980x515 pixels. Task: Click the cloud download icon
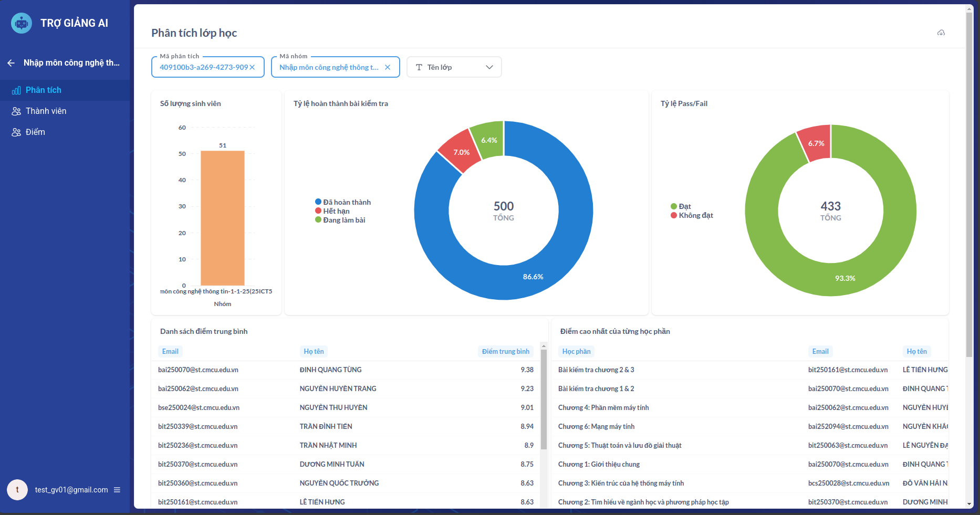(x=941, y=33)
